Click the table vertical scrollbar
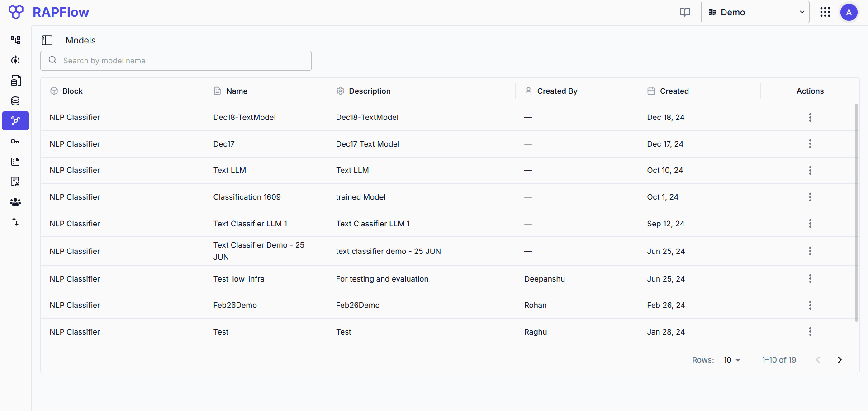 point(856,213)
